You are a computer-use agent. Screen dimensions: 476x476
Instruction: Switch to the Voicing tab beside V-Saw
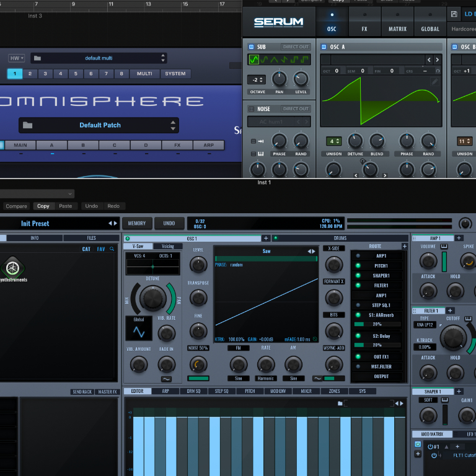point(167,246)
